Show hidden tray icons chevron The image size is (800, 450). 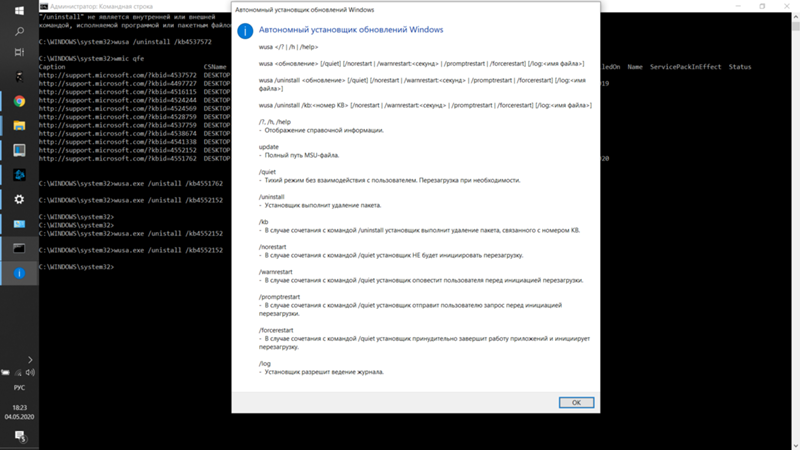30,360
